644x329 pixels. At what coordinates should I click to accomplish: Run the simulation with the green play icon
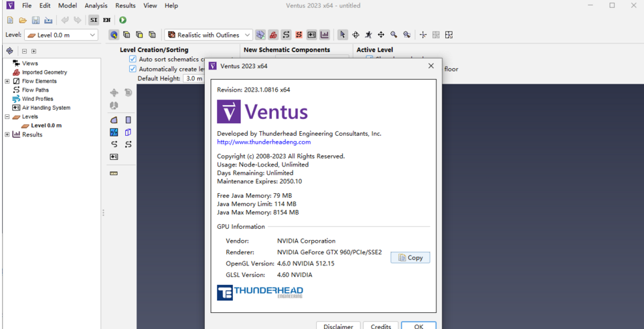(123, 20)
